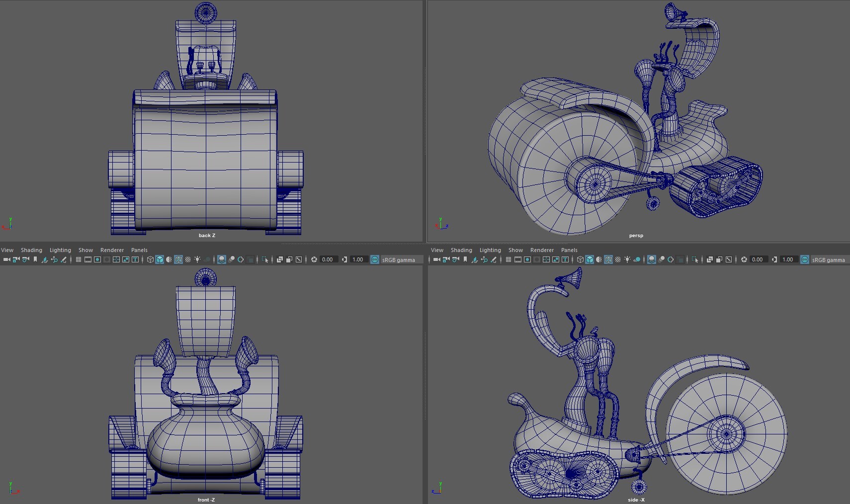Image resolution: width=850 pixels, height=504 pixels.
Task: Click Use All Lights bulb icon in side -X toolbar
Action: (x=627, y=259)
